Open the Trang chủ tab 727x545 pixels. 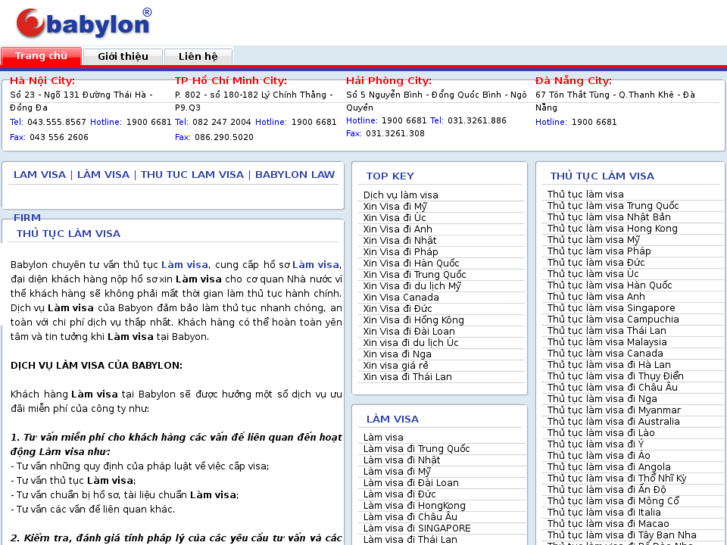pos(41,57)
